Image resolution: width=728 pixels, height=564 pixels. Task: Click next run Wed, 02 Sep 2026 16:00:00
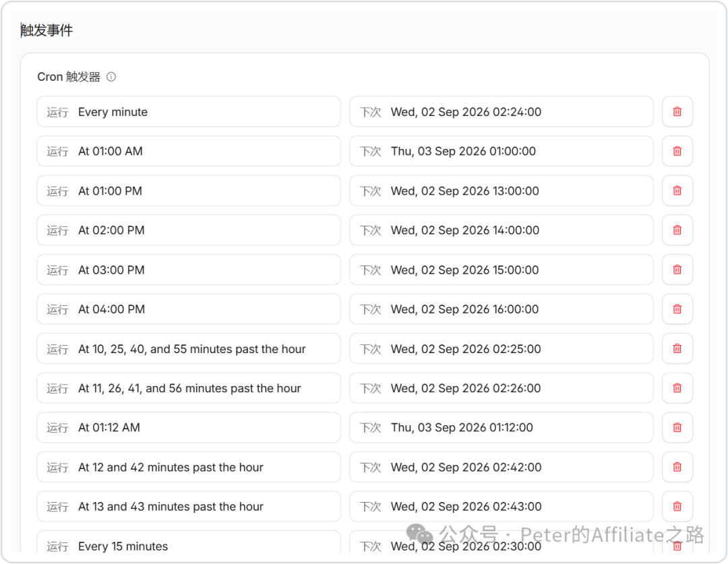click(x=502, y=309)
